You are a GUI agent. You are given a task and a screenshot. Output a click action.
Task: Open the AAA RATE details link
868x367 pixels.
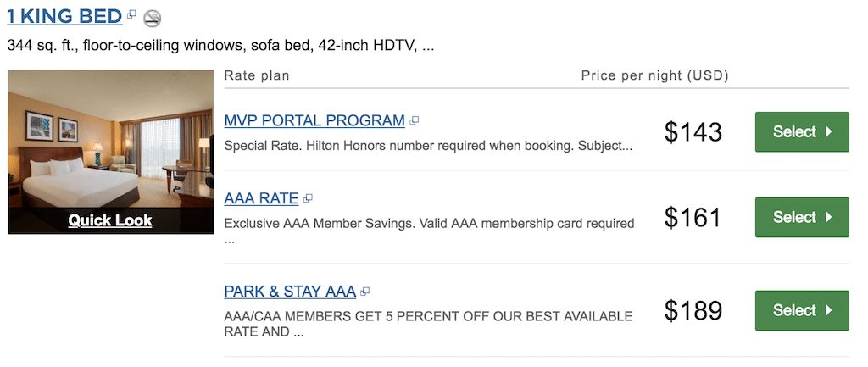pyautogui.click(x=261, y=198)
